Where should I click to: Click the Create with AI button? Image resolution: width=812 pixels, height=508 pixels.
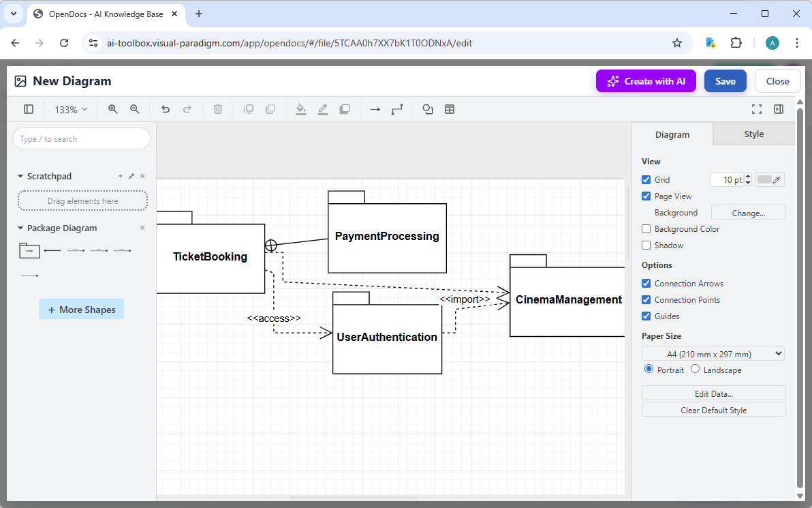click(x=645, y=80)
